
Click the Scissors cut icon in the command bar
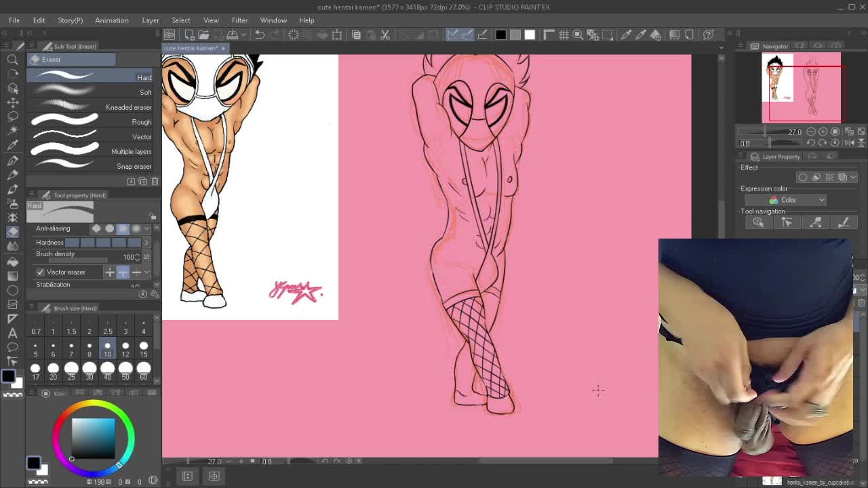pos(385,35)
